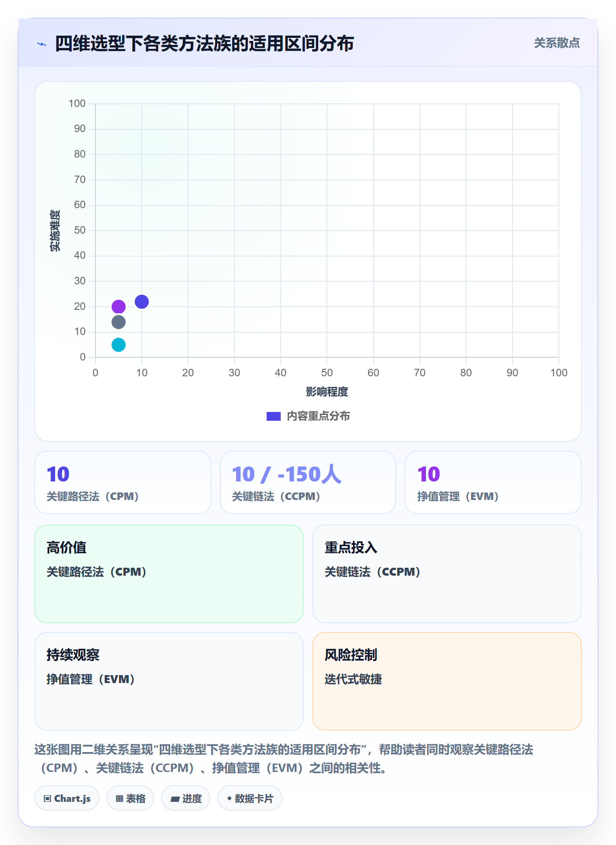Select the 高价值 quadrant card
616x845 pixels.
click(169, 574)
